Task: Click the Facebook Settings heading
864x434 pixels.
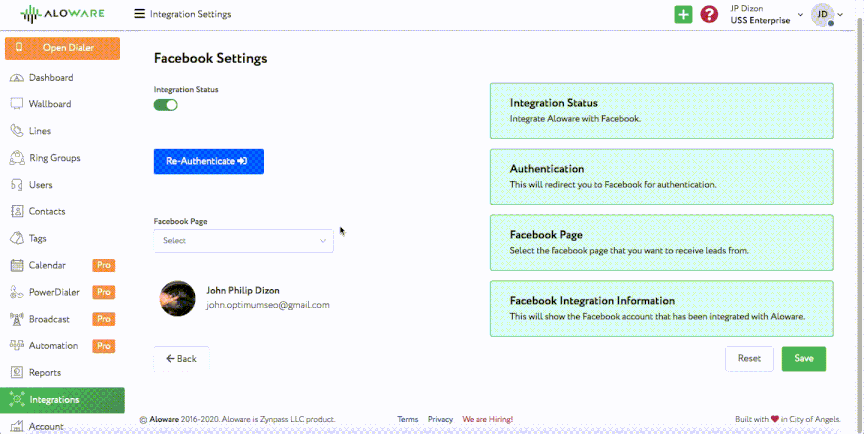Action: click(x=210, y=58)
